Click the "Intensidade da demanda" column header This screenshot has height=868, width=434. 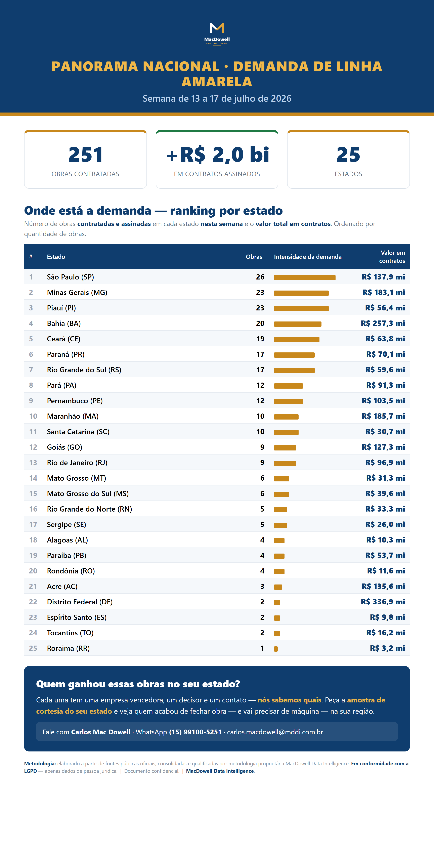pos(308,257)
